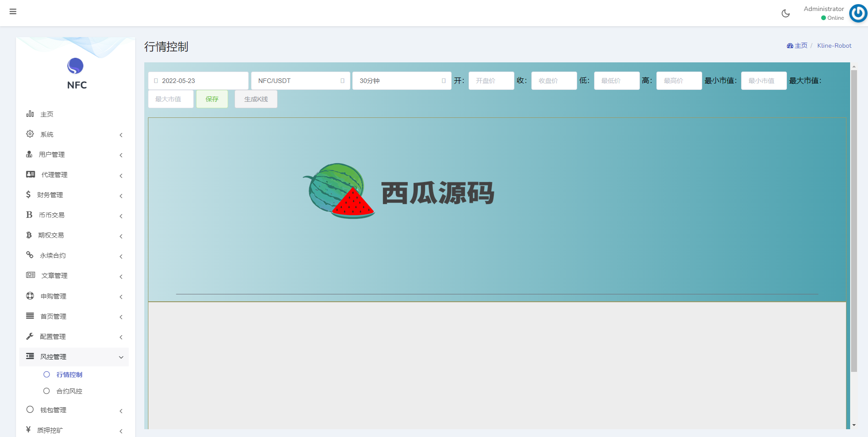Screen dimensions: 868x437
Task: Expand the 财务管理 menu chevron
Action: point(121,196)
